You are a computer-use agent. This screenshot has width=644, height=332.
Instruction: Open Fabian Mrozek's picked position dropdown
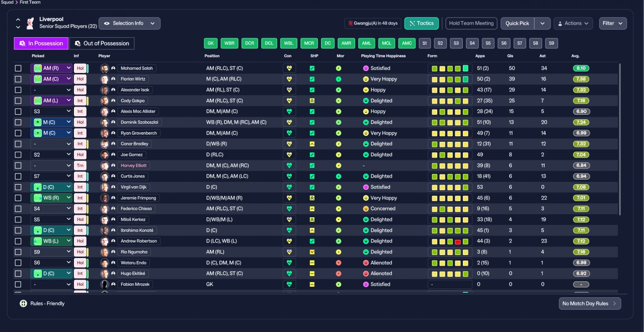[x=51, y=284]
